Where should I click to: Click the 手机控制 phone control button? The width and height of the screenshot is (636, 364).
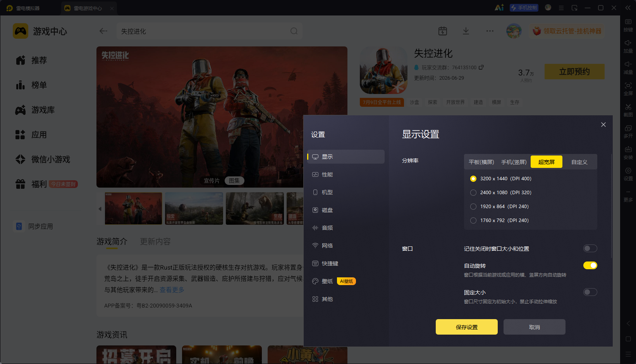524,8
